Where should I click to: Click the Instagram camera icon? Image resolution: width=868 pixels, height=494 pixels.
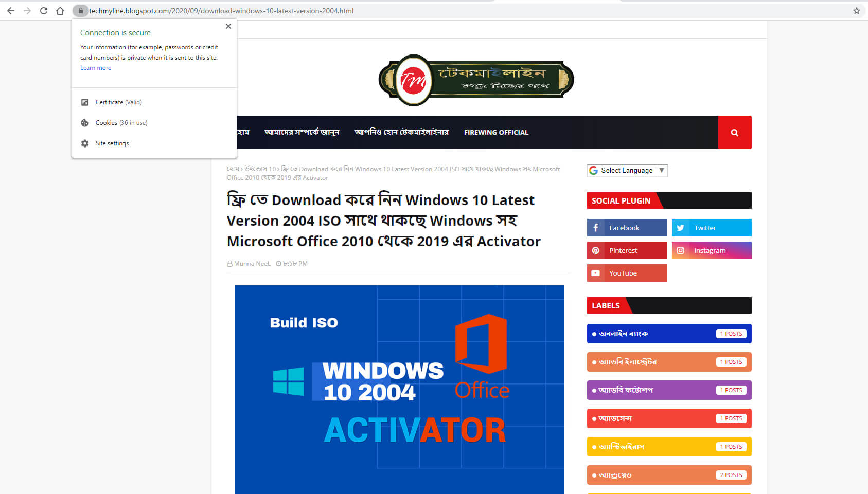click(681, 250)
